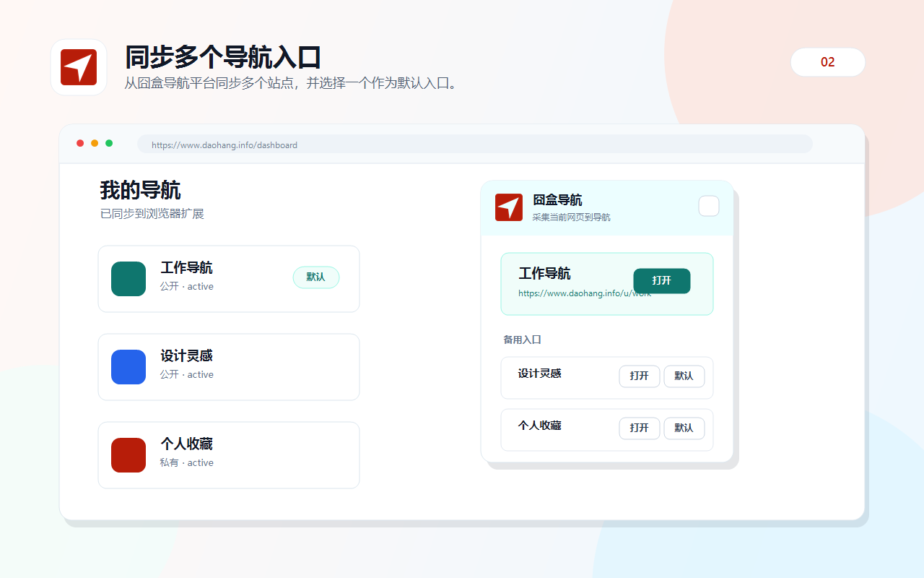
Task: Click the yellow minimize dot in the browser mockup
Action: pyautogui.click(x=95, y=143)
